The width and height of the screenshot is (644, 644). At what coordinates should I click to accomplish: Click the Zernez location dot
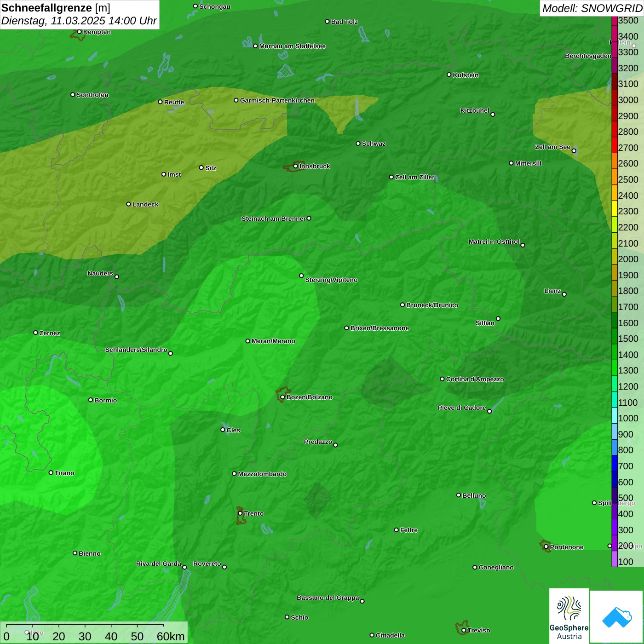coord(35,333)
